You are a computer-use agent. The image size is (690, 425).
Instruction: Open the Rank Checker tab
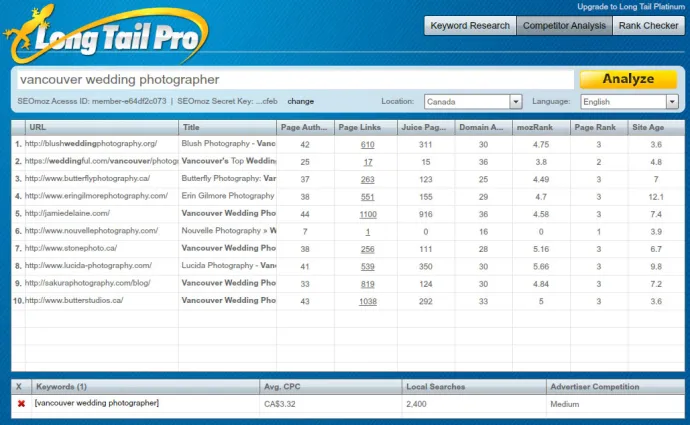648,26
